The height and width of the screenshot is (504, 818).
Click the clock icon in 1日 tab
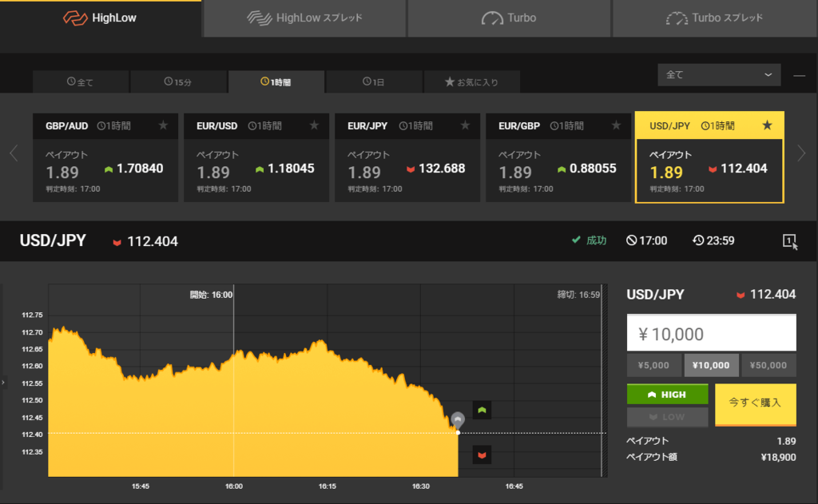[367, 81]
